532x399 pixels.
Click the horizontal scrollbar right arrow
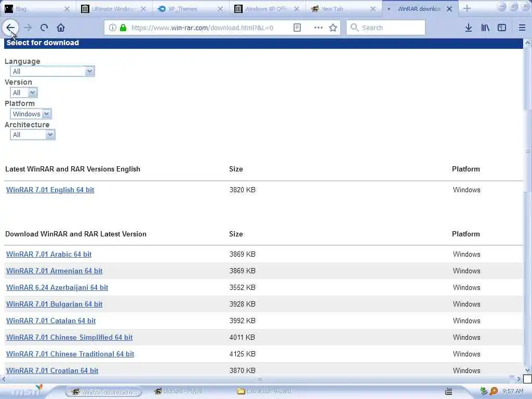[x=518, y=379]
